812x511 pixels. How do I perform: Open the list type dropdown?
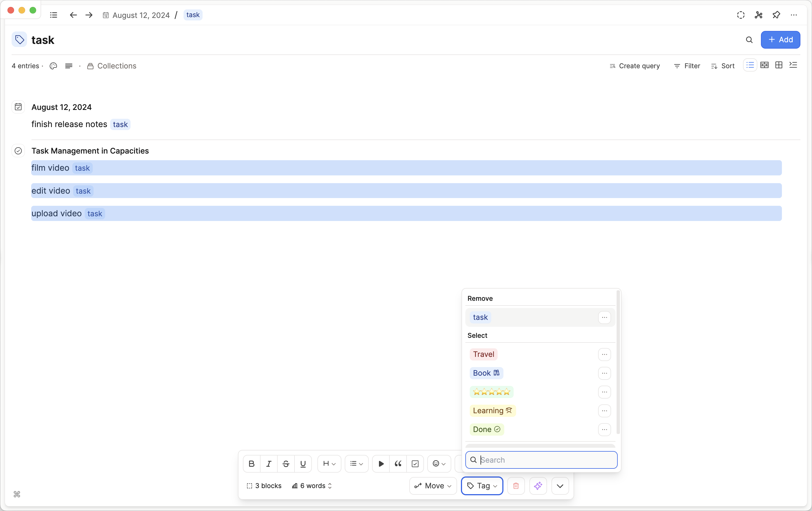tap(356, 464)
